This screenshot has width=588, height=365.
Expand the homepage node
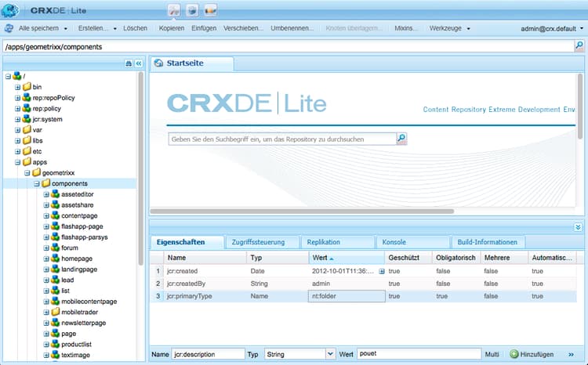coord(46,258)
